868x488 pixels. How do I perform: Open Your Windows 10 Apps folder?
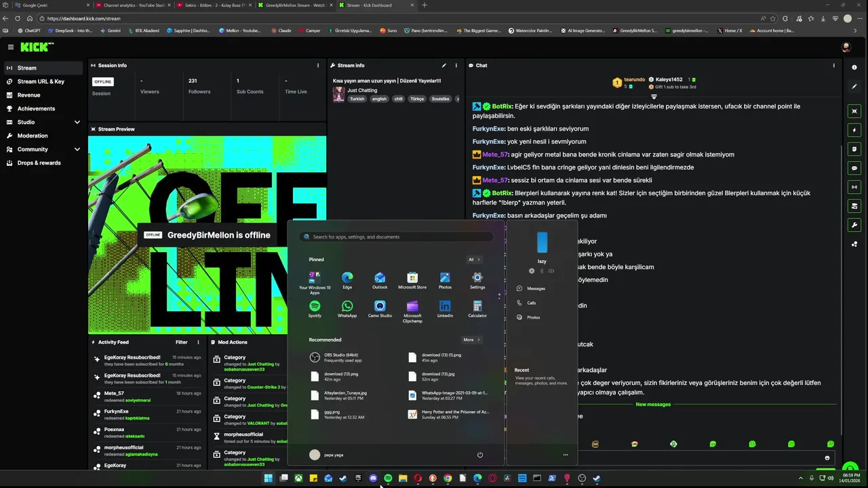coord(315,283)
